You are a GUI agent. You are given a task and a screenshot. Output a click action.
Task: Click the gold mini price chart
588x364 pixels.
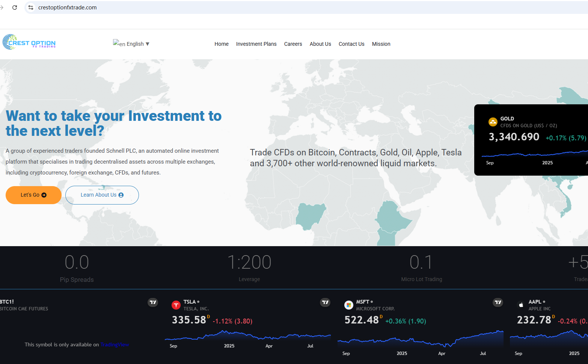pos(535,154)
